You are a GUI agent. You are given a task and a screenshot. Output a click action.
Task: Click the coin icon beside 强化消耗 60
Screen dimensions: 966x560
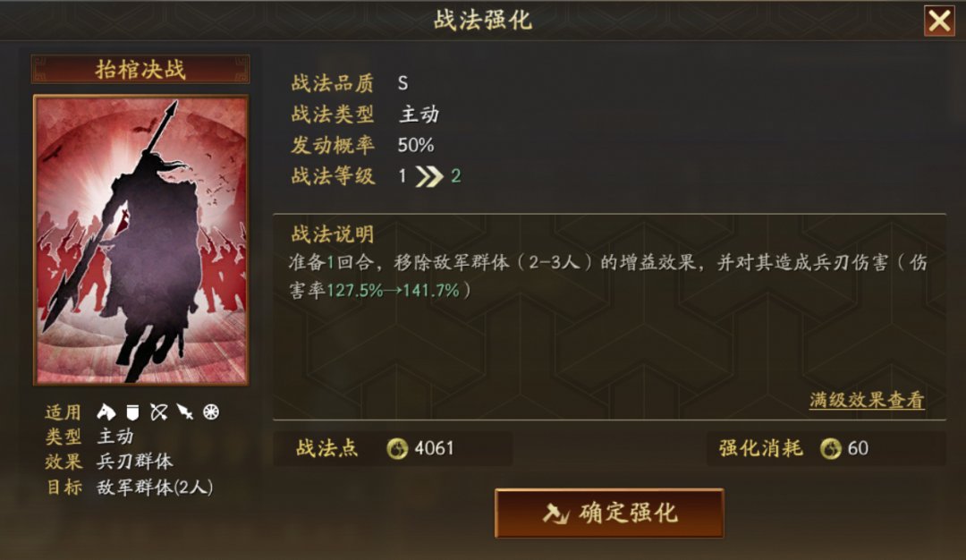[x=830, y=448]
